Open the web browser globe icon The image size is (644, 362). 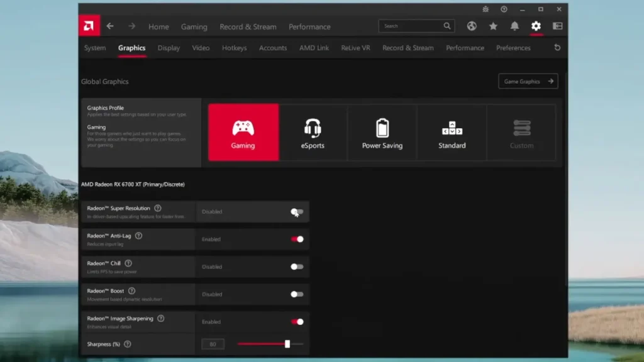472,26
